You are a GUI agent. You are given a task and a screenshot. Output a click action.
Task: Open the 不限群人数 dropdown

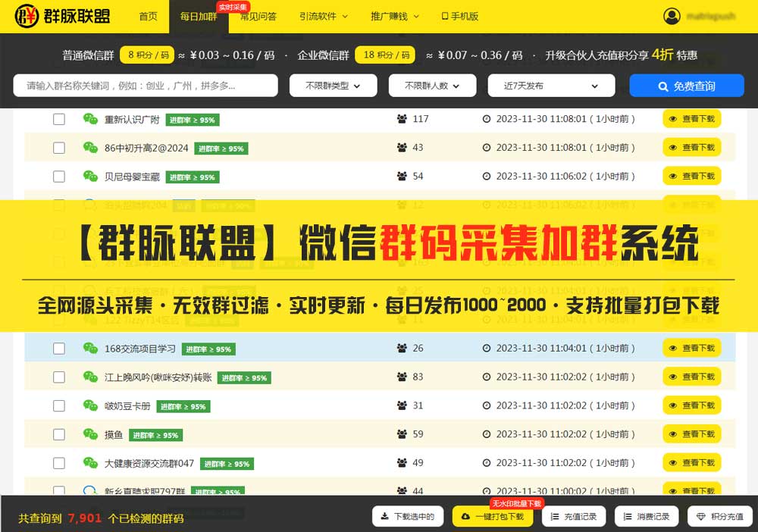(432, 86)
